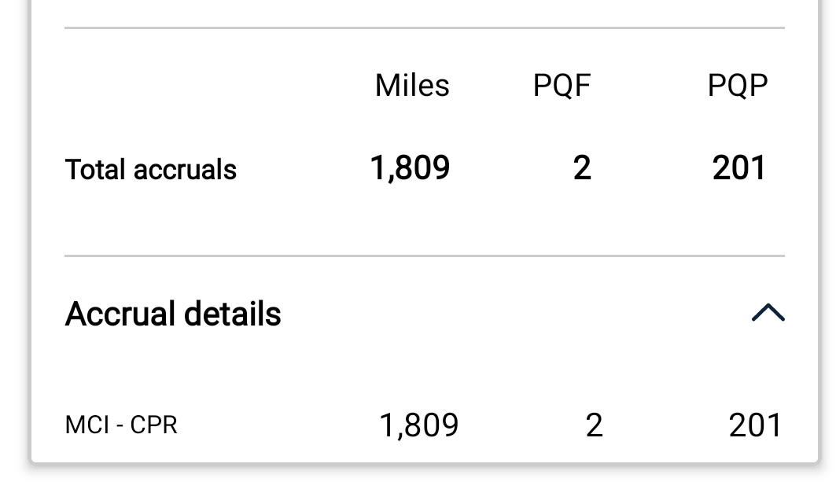Click the Total accruals row label
836x504 pixels.
coord(150,170)
